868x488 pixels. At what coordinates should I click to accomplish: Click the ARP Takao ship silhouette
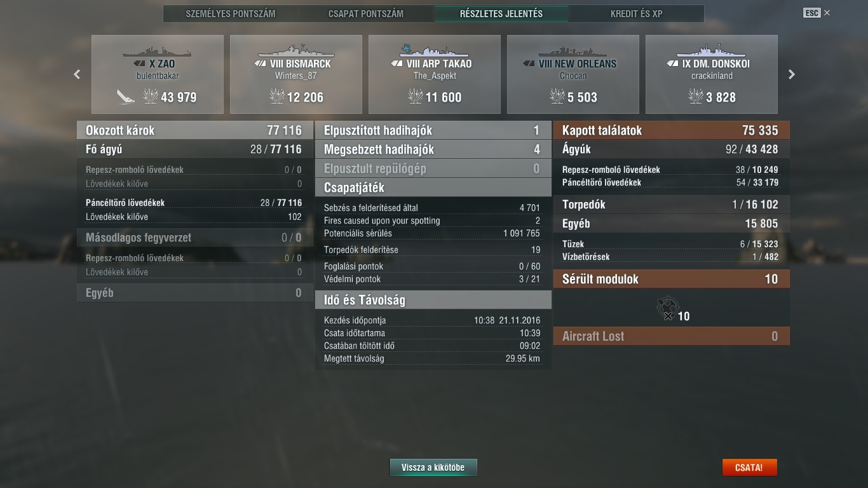click(x=435, y=50)
